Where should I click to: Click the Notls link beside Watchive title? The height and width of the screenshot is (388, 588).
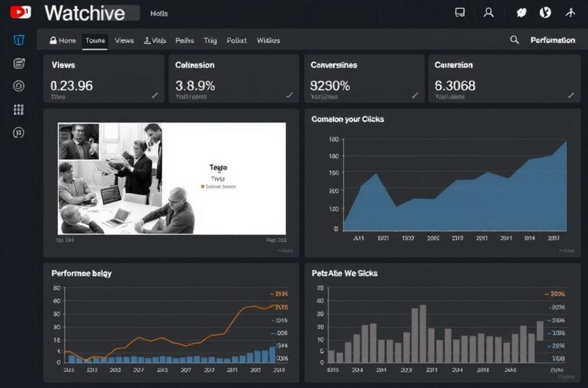159,13
